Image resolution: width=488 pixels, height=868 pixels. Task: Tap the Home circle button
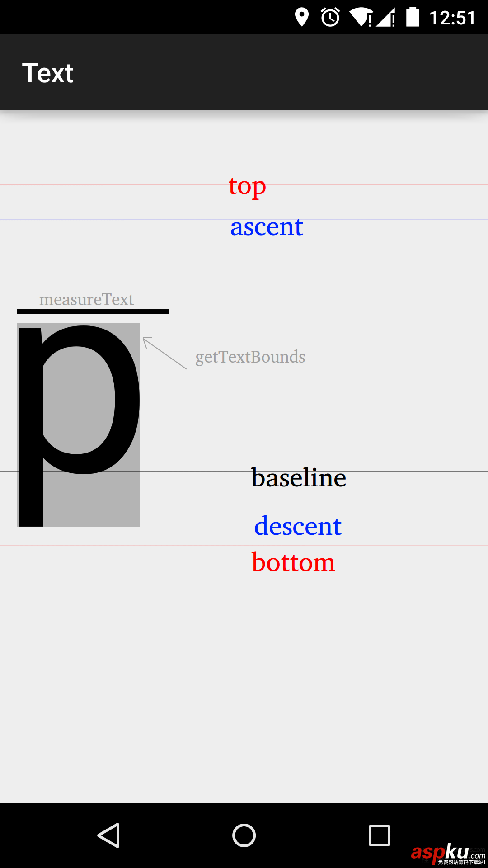pyautogui.click(x=244, y=835)
